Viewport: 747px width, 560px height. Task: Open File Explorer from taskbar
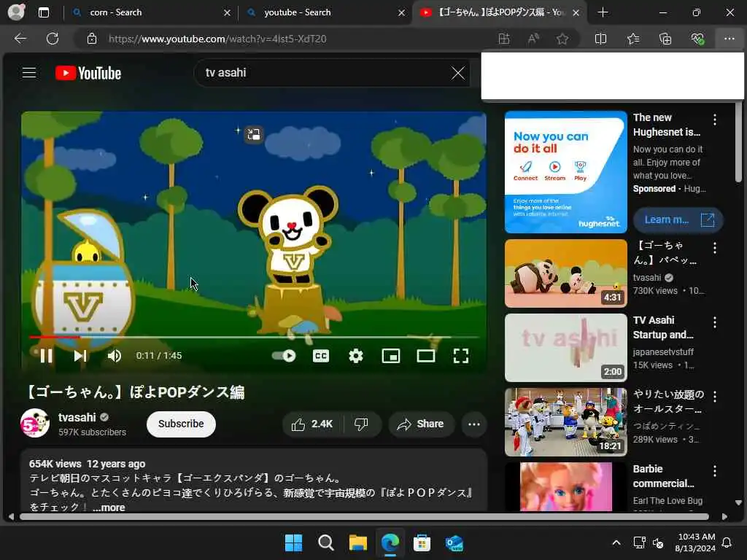357,542
